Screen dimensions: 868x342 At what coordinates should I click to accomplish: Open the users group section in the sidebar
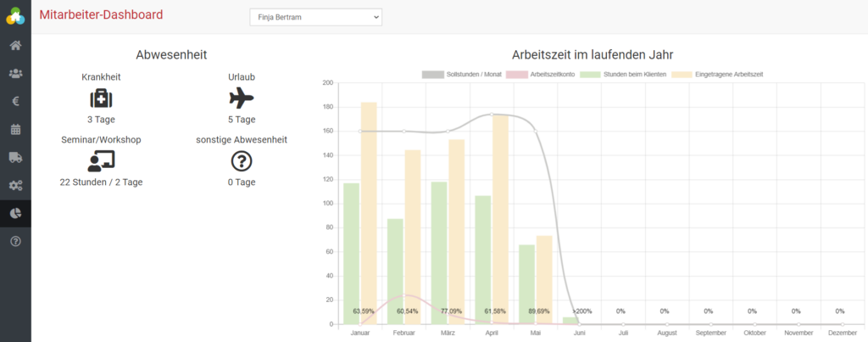tap(15, 74)
